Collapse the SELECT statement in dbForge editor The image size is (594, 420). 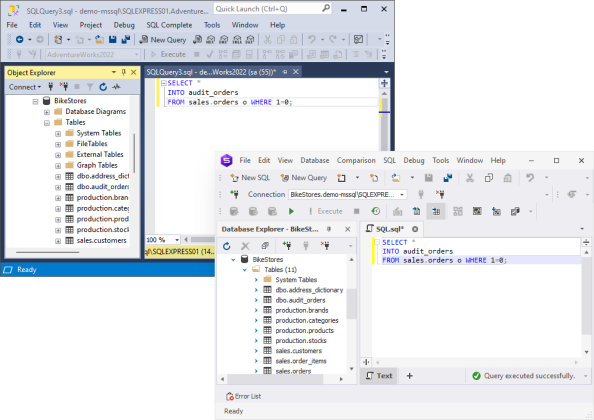(377, 242)
